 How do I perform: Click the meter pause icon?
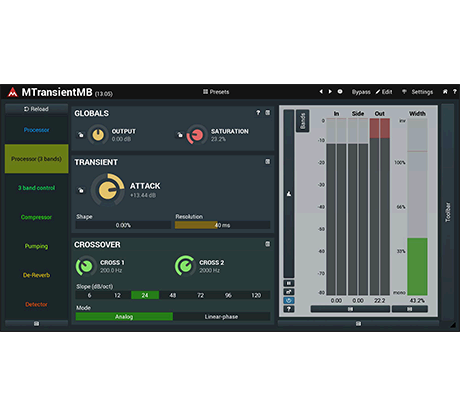tap(289, 283)
